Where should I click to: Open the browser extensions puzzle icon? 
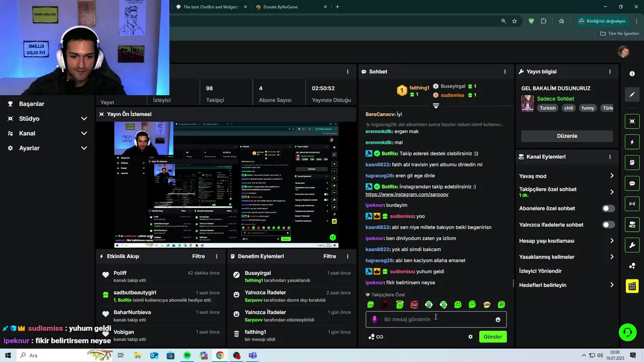[543, 21]
